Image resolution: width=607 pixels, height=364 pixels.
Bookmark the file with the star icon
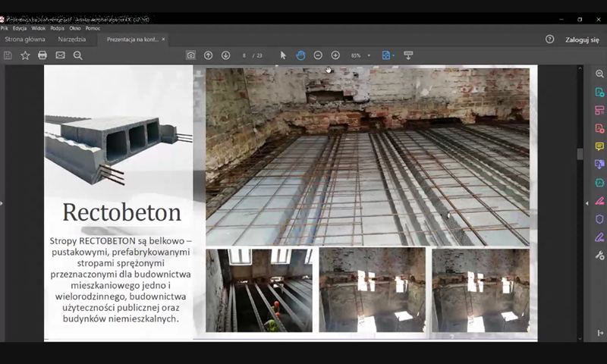tap(25, 55)
